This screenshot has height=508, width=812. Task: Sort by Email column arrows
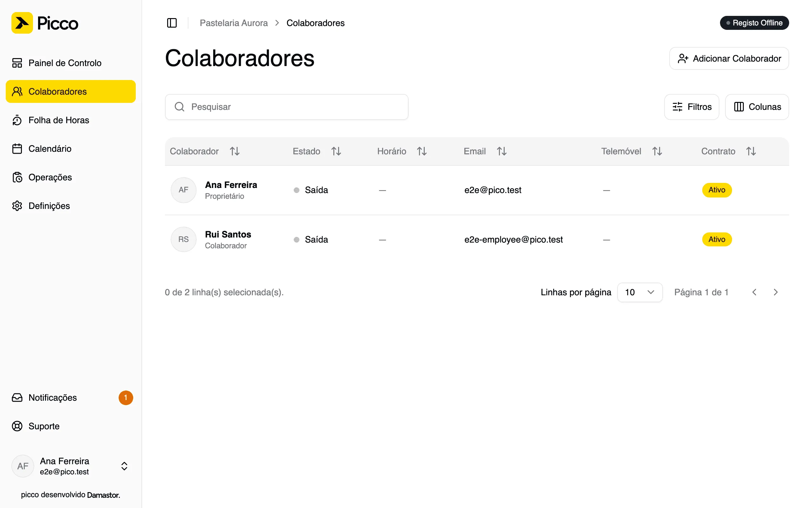coord(501,151)
